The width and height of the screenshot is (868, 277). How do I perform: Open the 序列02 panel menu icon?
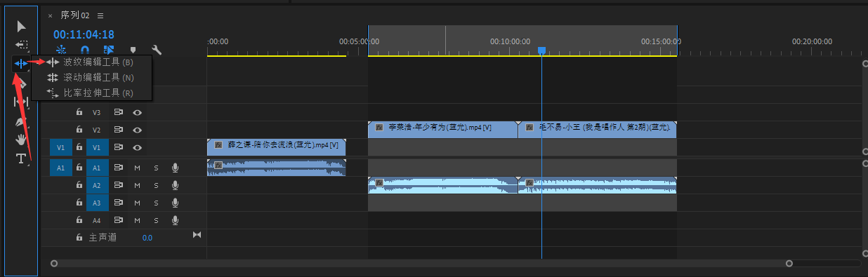(100, 15)
